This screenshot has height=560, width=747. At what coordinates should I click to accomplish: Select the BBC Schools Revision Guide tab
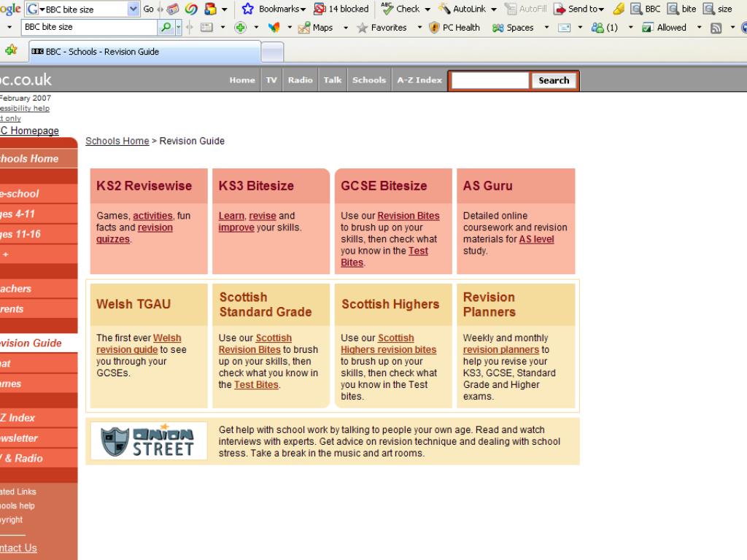(145, 52)
